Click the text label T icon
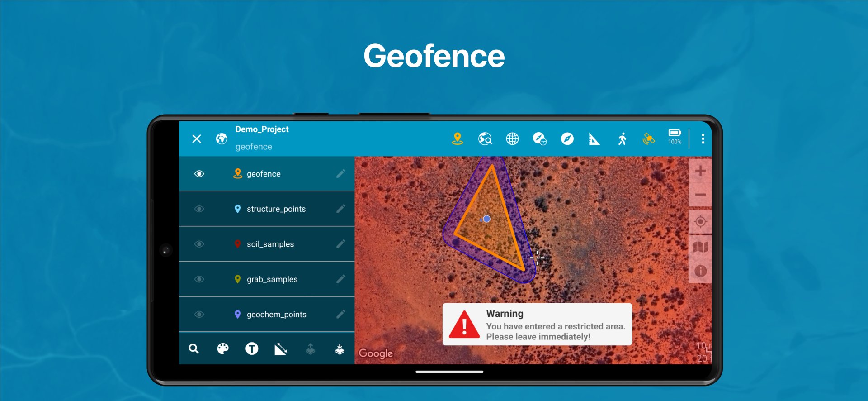This screenshot has height=401, width=868. click(252, 348)
